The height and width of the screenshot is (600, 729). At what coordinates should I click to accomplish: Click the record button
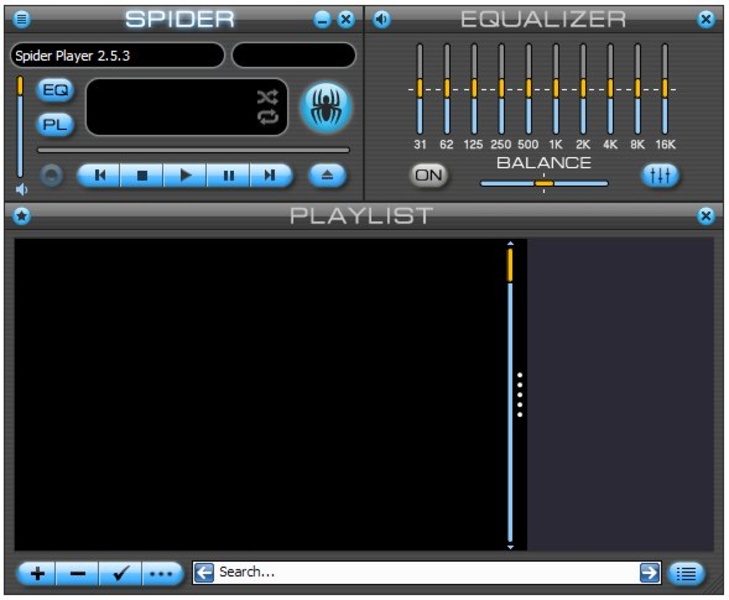51,175
